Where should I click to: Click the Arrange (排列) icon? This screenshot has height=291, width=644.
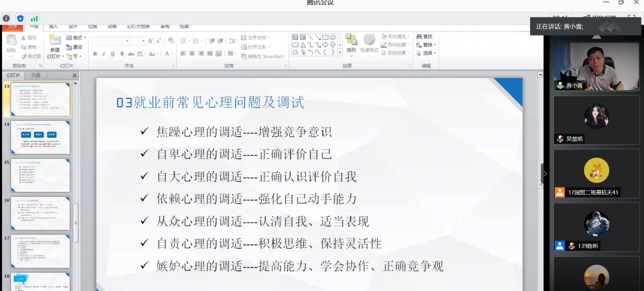(351, 41)
